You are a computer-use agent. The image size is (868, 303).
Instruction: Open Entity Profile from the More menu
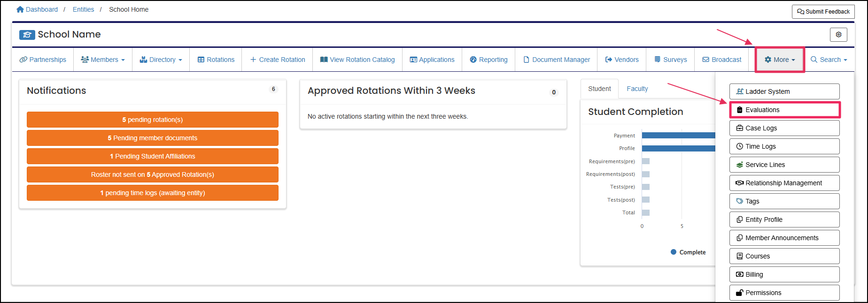click(x=784, y=220)
